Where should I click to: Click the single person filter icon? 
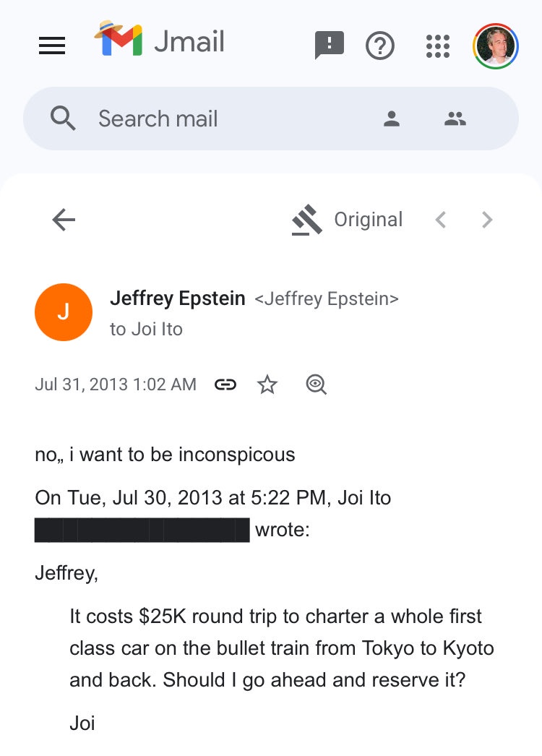click(392, 119)
